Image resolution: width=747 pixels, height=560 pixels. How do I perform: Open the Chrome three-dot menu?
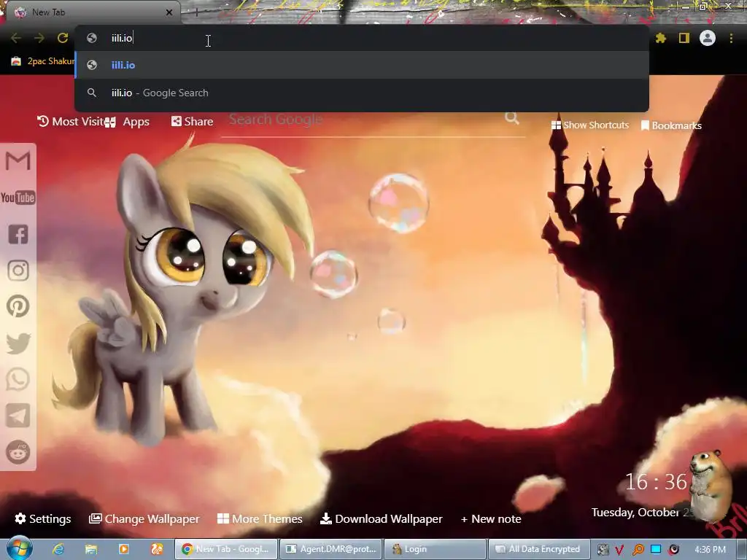click(731, 38)
